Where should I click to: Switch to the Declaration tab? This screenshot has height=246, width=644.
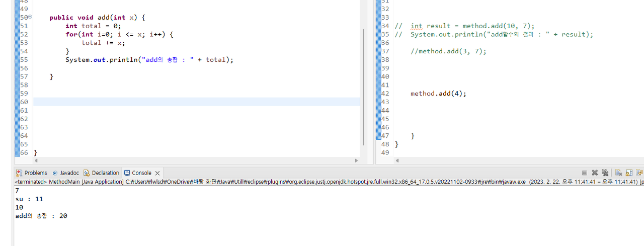click(x=101, y=173)
